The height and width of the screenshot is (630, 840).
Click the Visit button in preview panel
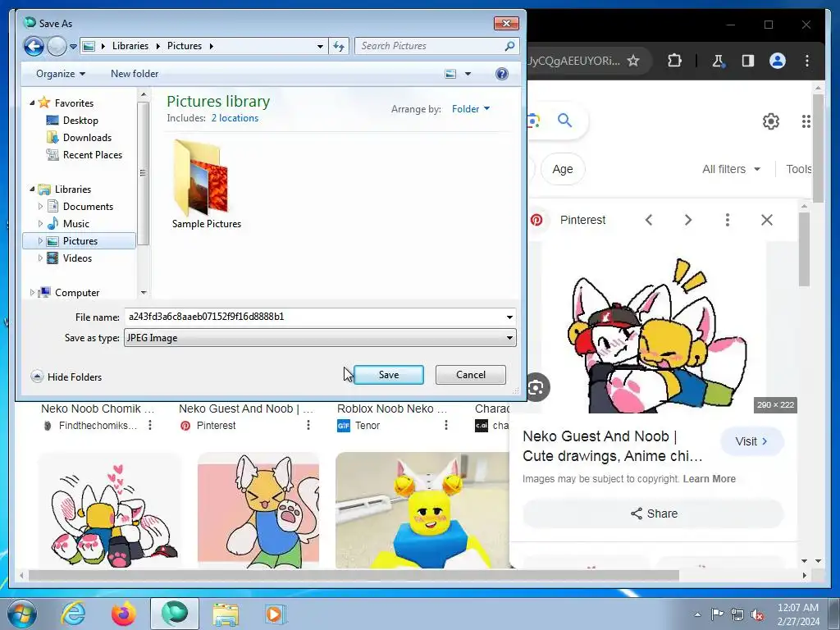[x=751, y=441]
